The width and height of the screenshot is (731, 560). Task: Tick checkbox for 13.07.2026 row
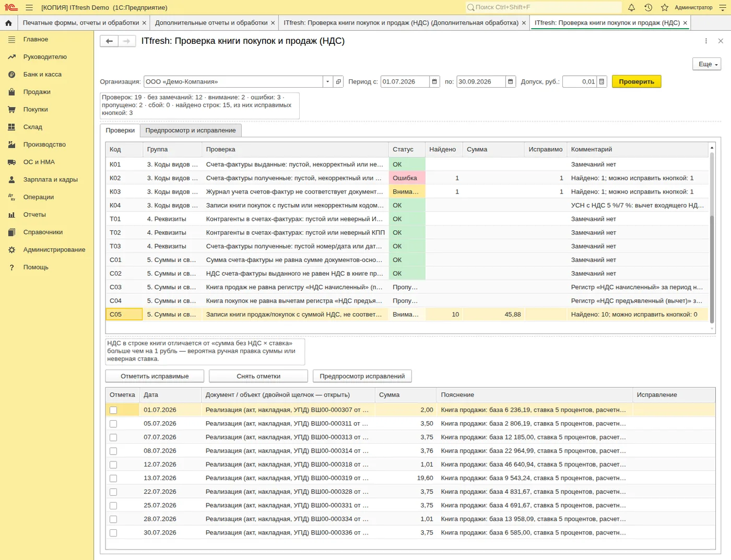pyautogui.click(x=113, y=479)
